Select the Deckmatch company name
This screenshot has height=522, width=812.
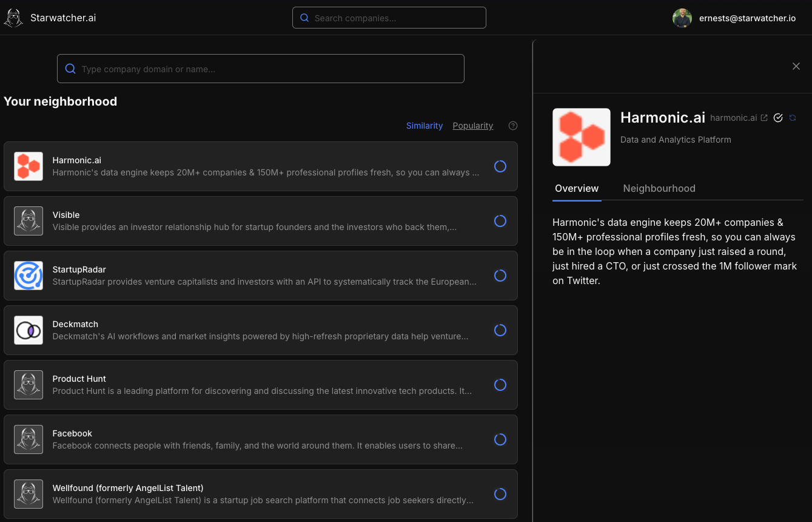(x=75, y=324)
